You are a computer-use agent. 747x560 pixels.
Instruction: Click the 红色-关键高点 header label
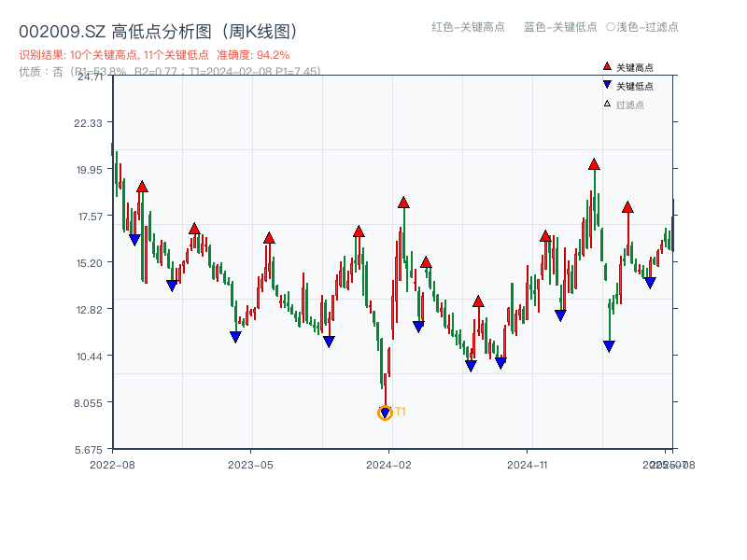coord(467,28)
